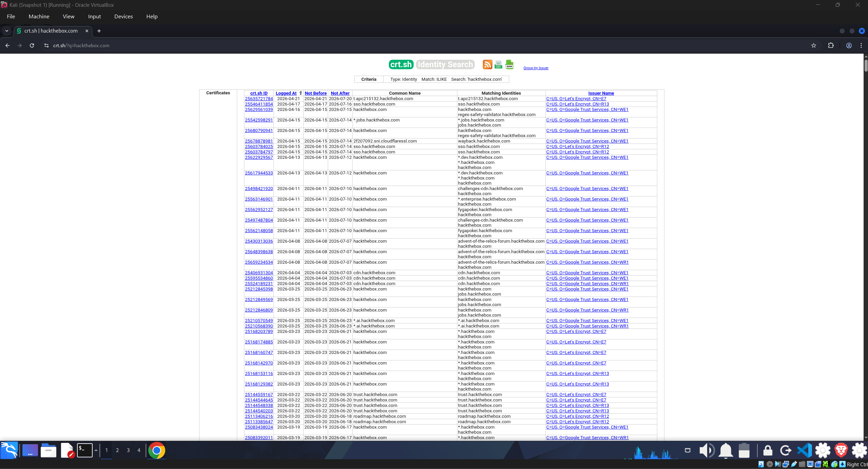Image resolution: width=868 pixels, height=469 pixels.
Task: Open the volume control icon
Action: [707, 451]
